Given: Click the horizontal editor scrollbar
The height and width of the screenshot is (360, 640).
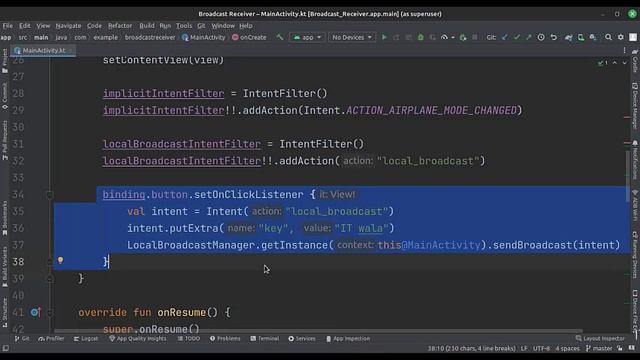Looking at the screenshot, I should click(x=318, y=331).
